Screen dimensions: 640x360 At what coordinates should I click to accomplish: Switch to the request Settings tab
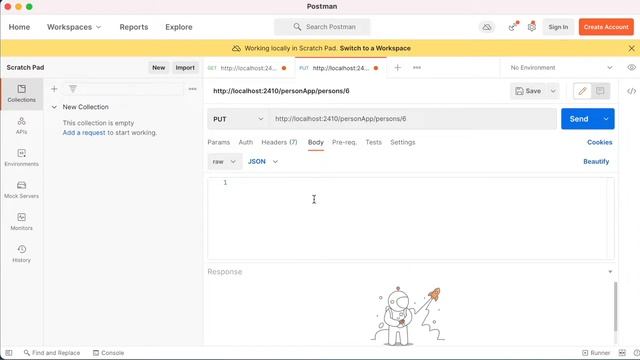point(402,142)
